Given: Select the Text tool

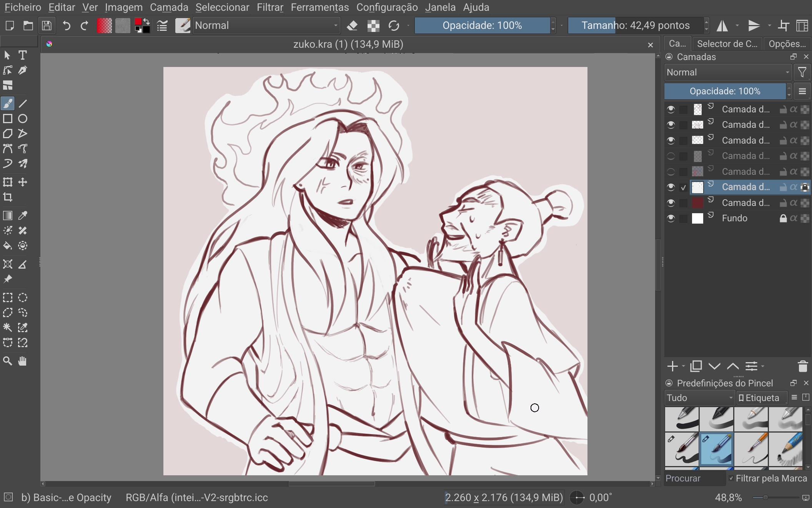Looking at the screenshot, I should point(23,55).
